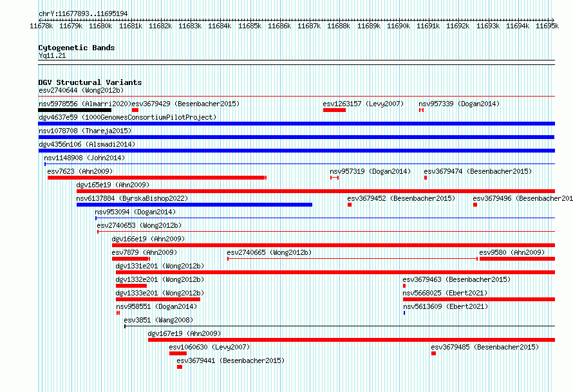The height and width of the screenshot is (392, 573).
Task: Open nsv957319 (Dogan2014) label
Action: click(x=370, y=171)
